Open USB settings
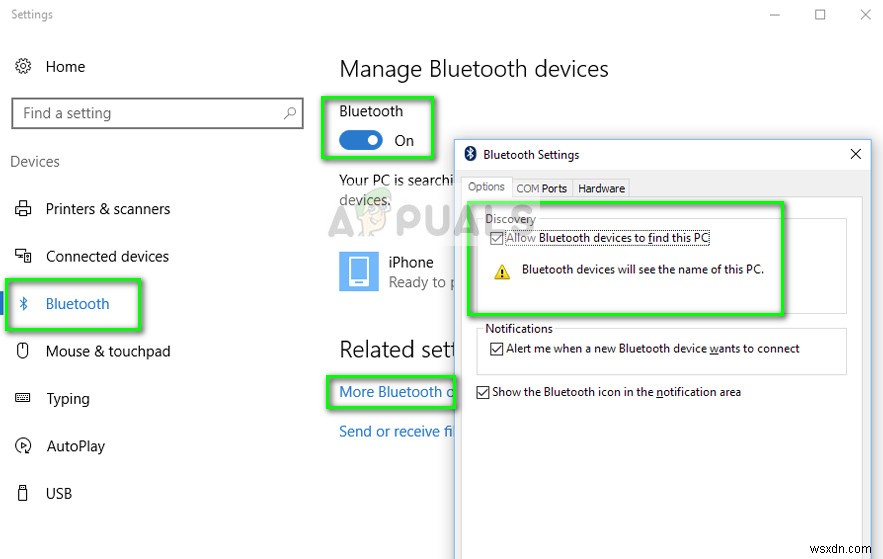 coord(59,494)
